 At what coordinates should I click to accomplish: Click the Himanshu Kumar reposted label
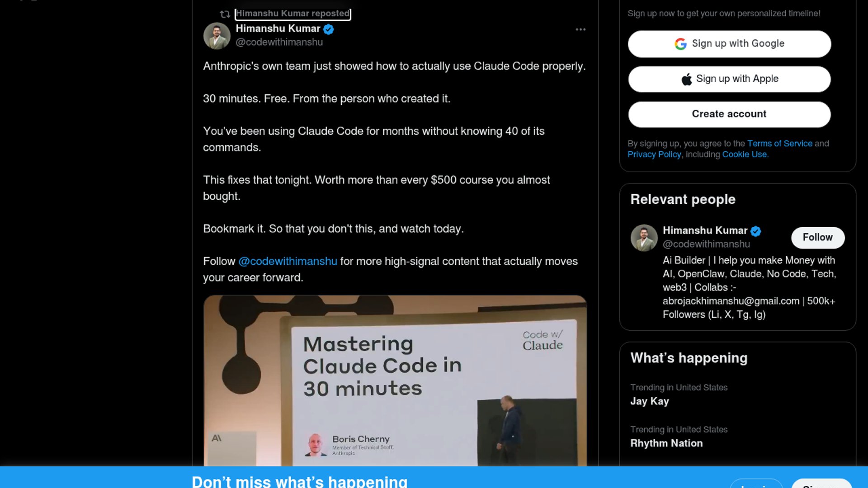coord(292,14)
